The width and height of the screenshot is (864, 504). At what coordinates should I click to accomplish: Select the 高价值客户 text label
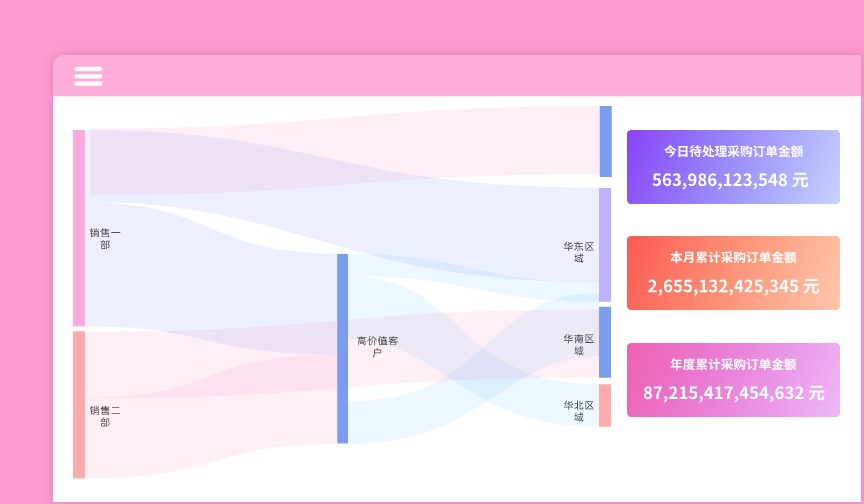click(x=377, y=347)
